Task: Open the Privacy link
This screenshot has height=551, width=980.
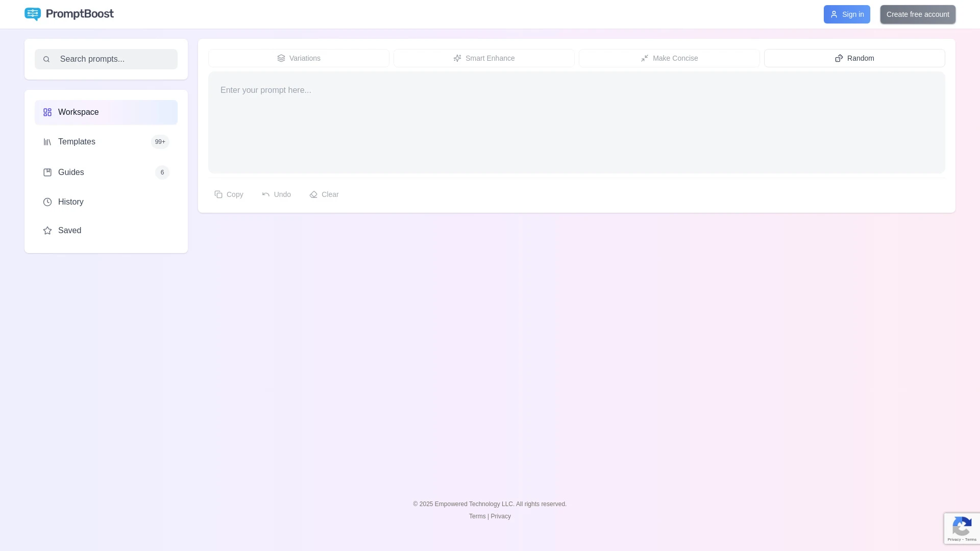Action: (x=500, y=516)
